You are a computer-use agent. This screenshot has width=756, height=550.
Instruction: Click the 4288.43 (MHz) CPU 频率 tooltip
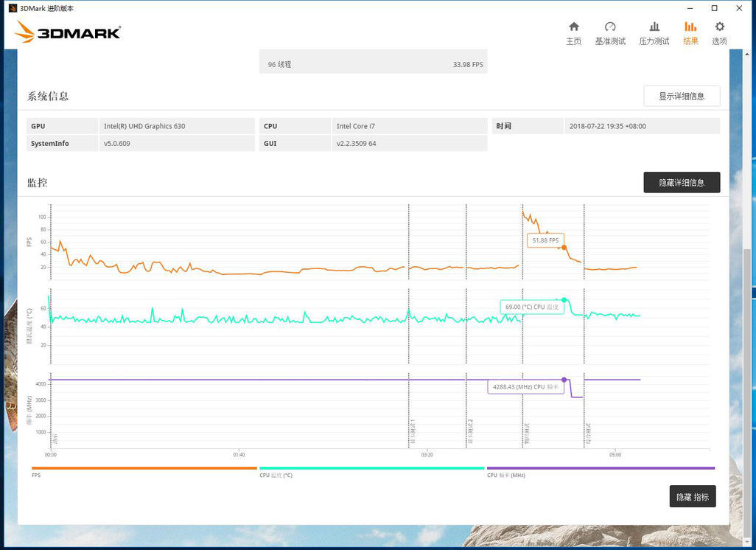tap(525, 387)
